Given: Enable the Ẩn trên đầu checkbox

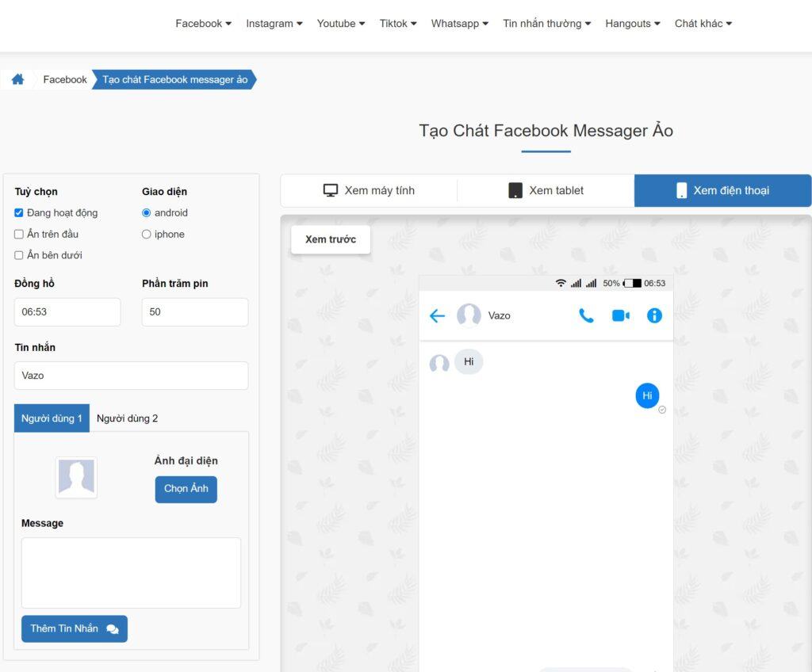Looking at the screenshot, I should coord(19,234).
